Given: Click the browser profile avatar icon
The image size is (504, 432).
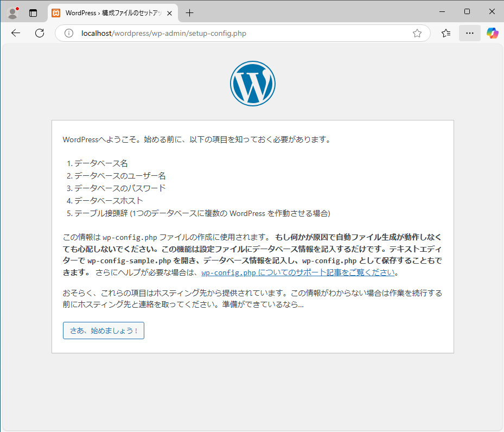Looking at the screenshot, I should 12,12.
